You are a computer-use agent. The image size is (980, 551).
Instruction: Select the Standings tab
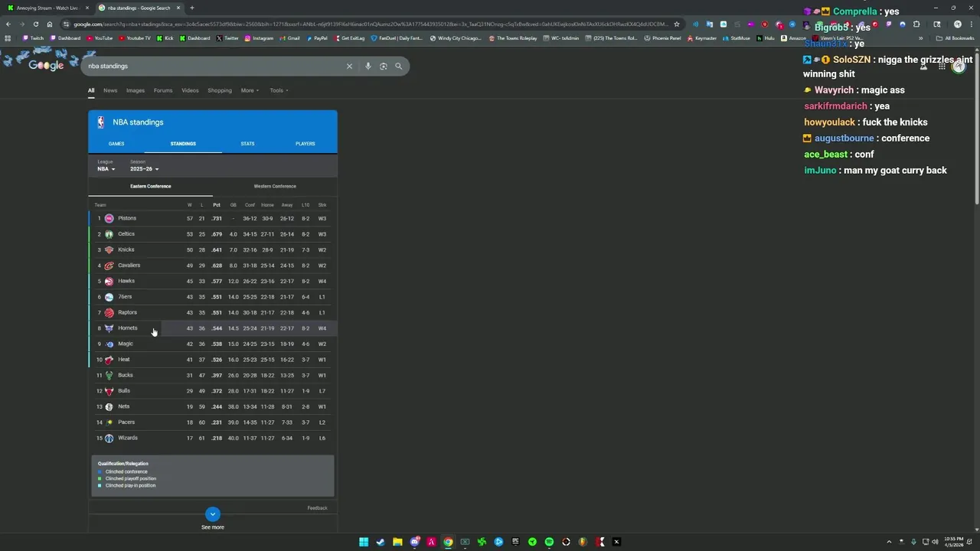(x=183, y=144)
